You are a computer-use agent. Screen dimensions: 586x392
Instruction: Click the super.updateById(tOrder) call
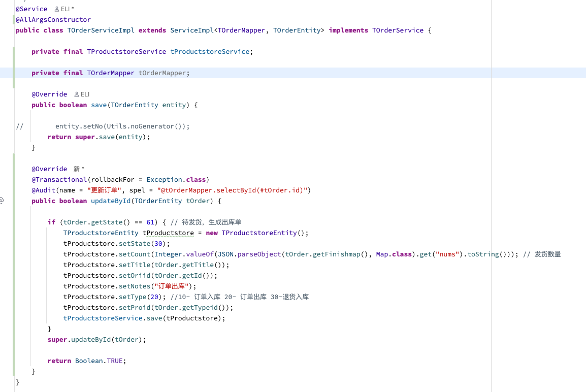pyautogui.click(x=96, y=340)
